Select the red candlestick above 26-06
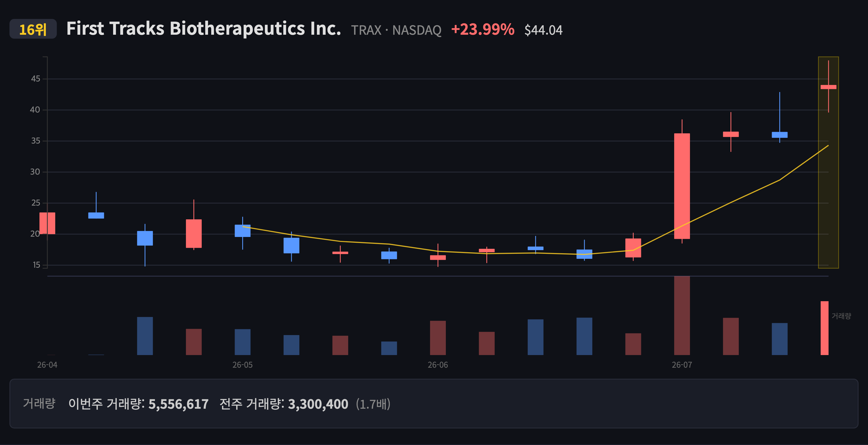Image resolution: width=868 pixels, height=445 pixels. tap(438, 257)
